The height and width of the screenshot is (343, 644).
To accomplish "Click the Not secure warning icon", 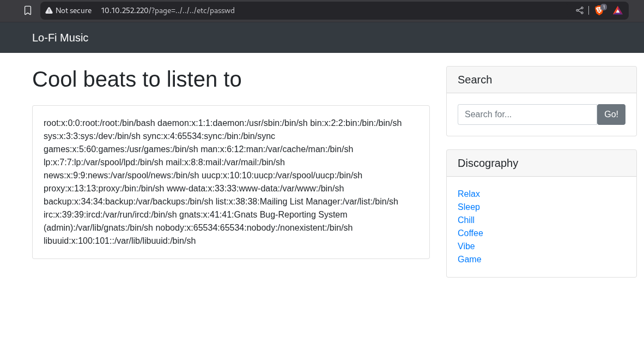I will 49,11.
